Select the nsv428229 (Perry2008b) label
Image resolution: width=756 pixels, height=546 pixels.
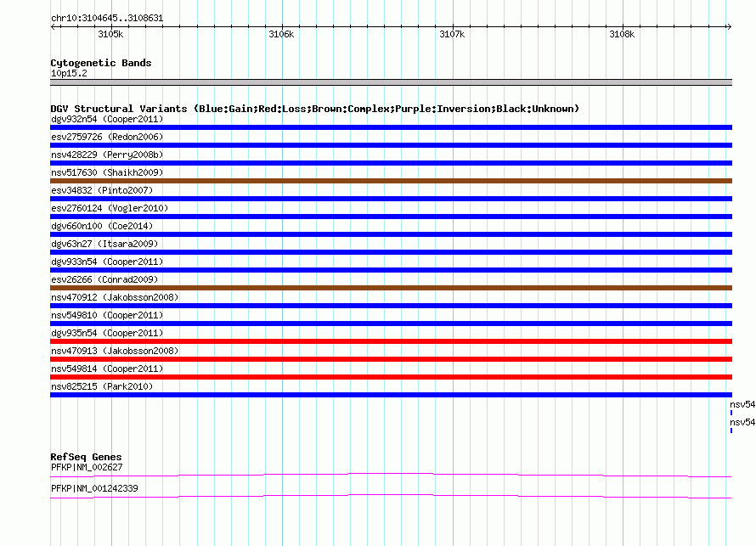coord(107,155)
